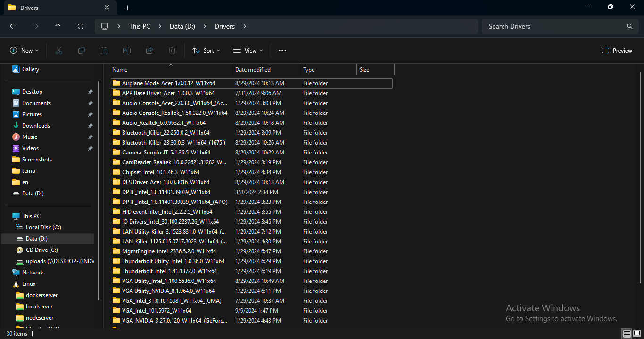Select Chipset_Intel_10.1.46.3_W11x64 folder

(251, 172)
